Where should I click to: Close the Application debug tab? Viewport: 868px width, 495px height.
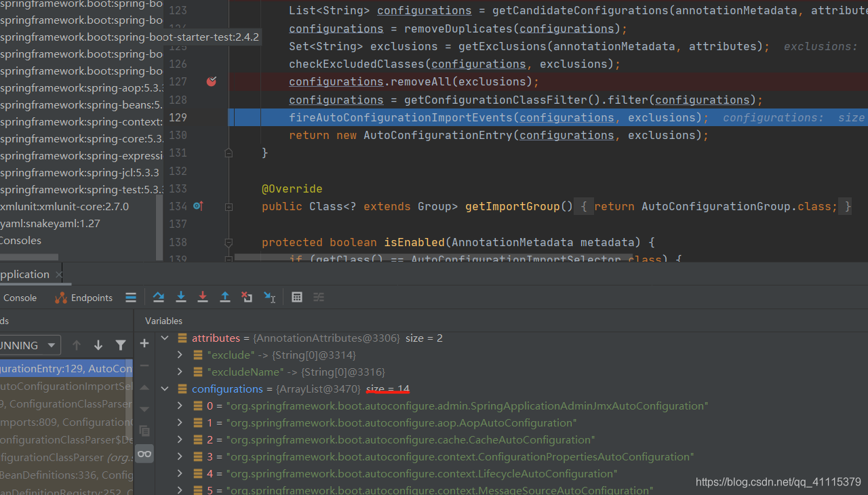58,274
